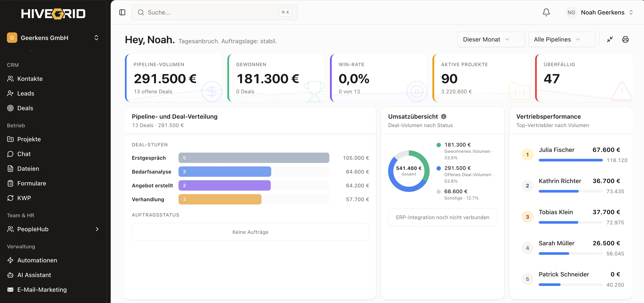
Task: Open the Alle Pipelines filter dropdown
Action: coord(562,39)
